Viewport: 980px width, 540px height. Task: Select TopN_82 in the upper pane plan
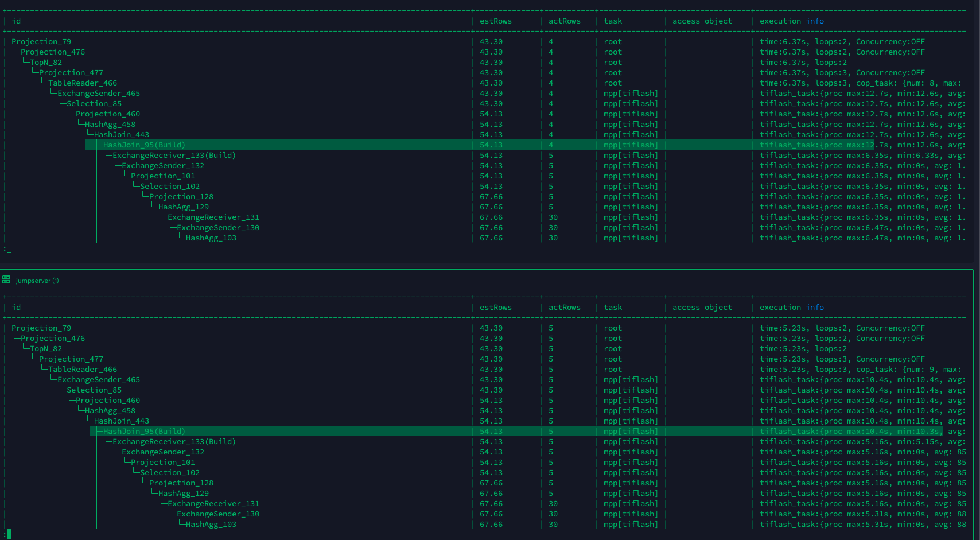tap(46, 63)
